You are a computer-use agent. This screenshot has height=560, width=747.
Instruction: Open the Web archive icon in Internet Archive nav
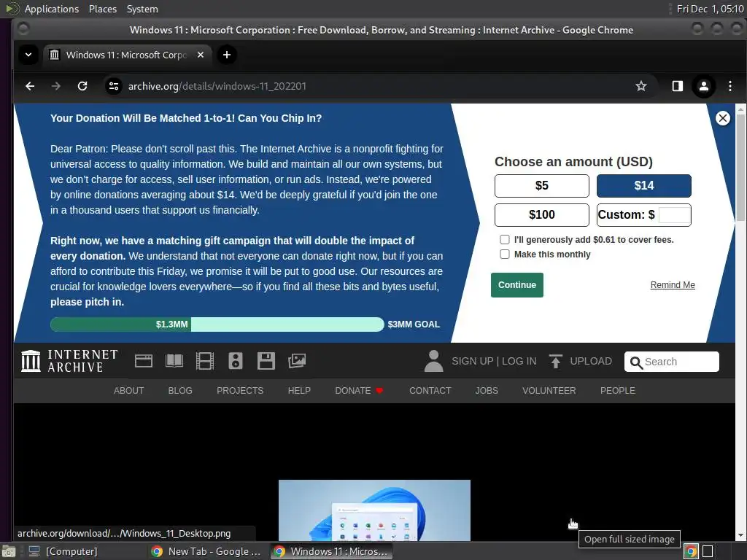pos(144,361)
